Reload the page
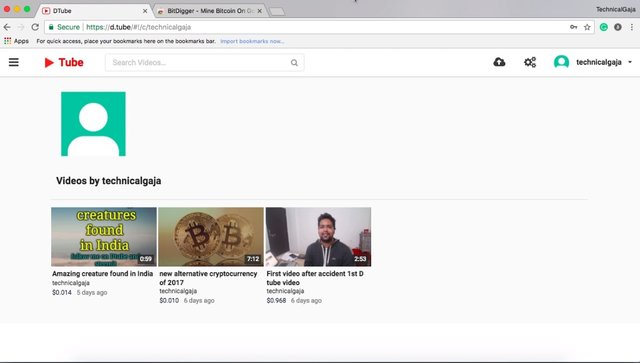Image resolution: width=640 pixels, height=363 pixels. (x=35, y=27)
